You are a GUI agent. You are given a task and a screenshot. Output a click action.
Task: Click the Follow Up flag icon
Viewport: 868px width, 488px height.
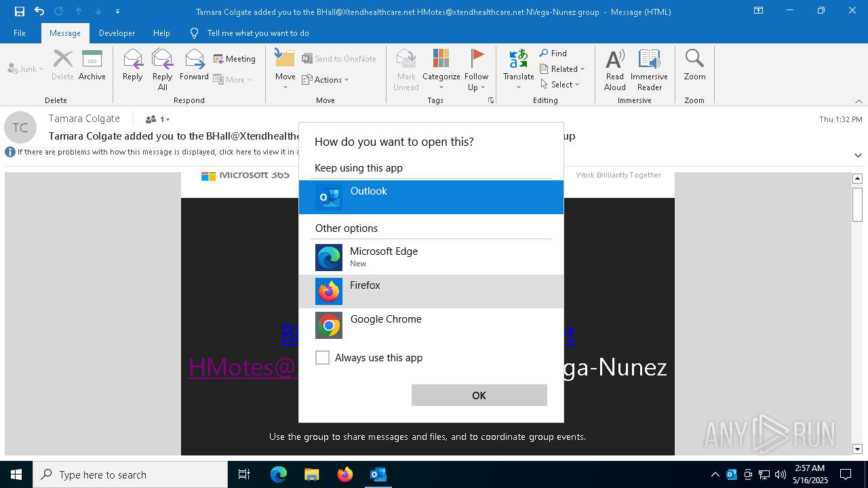point(476,69)
